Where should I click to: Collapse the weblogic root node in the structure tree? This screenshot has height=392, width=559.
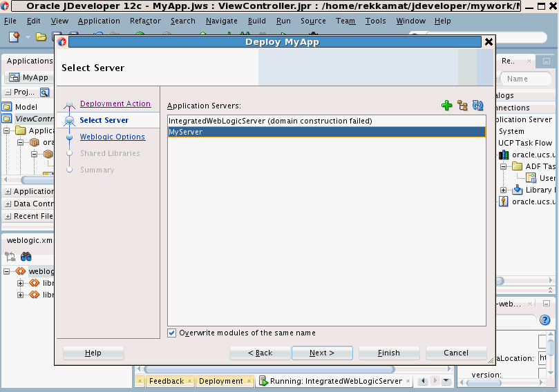pyautogui.click(x=7, y=272)
